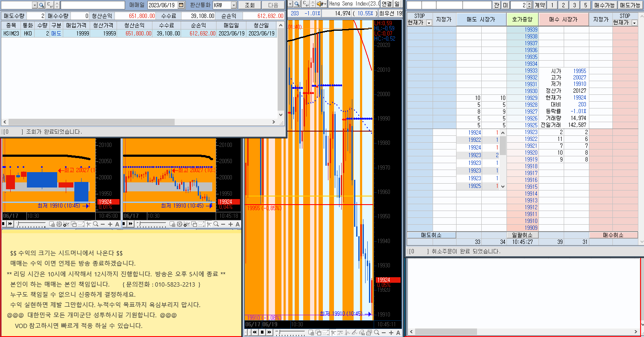Click the plus zoom-in icon on main chart toolbar

(391, 332)
